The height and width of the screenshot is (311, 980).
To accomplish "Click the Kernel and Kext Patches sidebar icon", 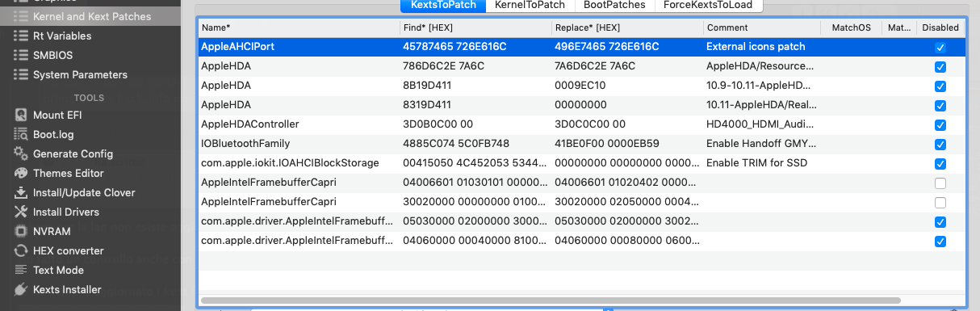I will [x=20, y=16].
